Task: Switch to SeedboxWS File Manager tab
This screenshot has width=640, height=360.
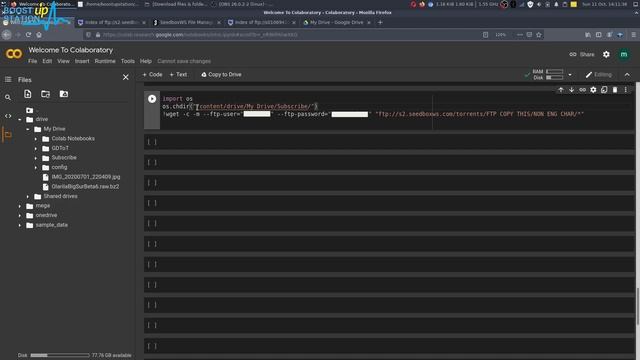Action: click(x=186, y=22)
